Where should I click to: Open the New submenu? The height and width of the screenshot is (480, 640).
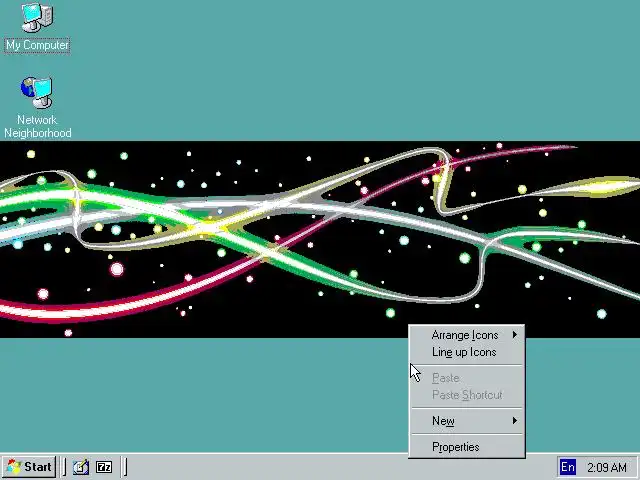pyautogui.click(x=467, y=421)
